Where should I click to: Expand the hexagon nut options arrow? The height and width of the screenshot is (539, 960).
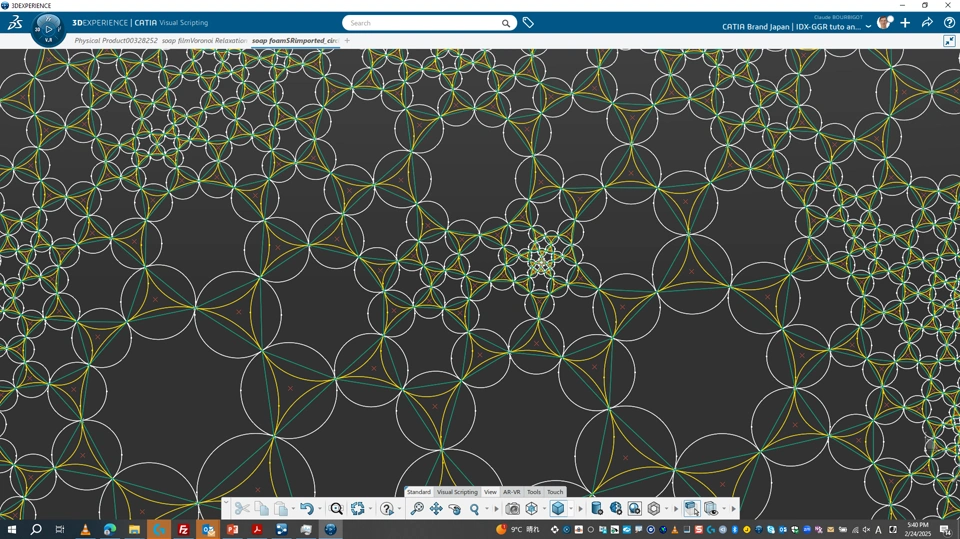click(x=667, y=509)
